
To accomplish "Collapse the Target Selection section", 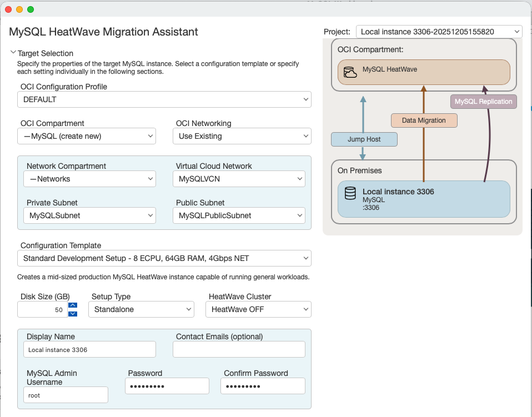I will 13,53.
